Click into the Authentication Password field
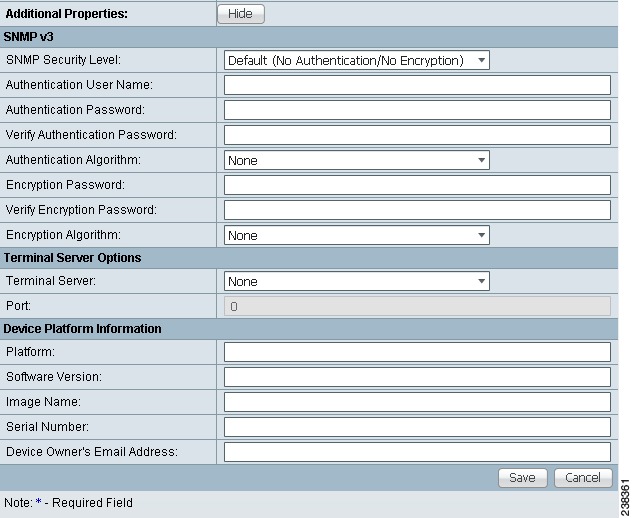 click(x=417, y=110)
